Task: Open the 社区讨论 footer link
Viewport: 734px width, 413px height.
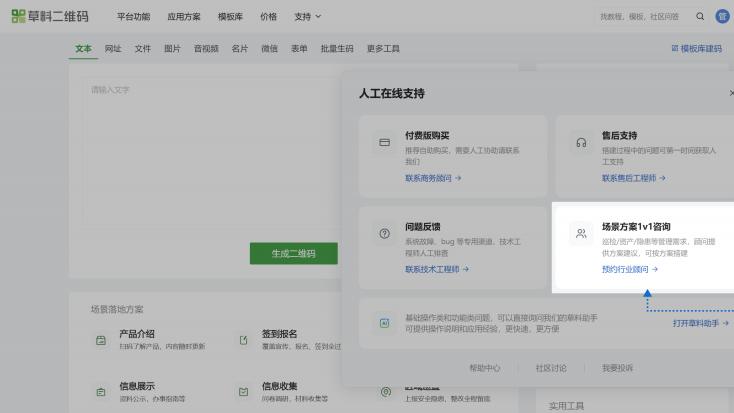Action: [551, 368]
